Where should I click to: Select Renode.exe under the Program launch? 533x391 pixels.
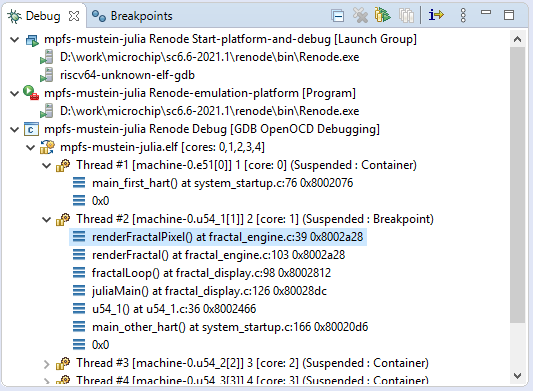click(209, 111)
